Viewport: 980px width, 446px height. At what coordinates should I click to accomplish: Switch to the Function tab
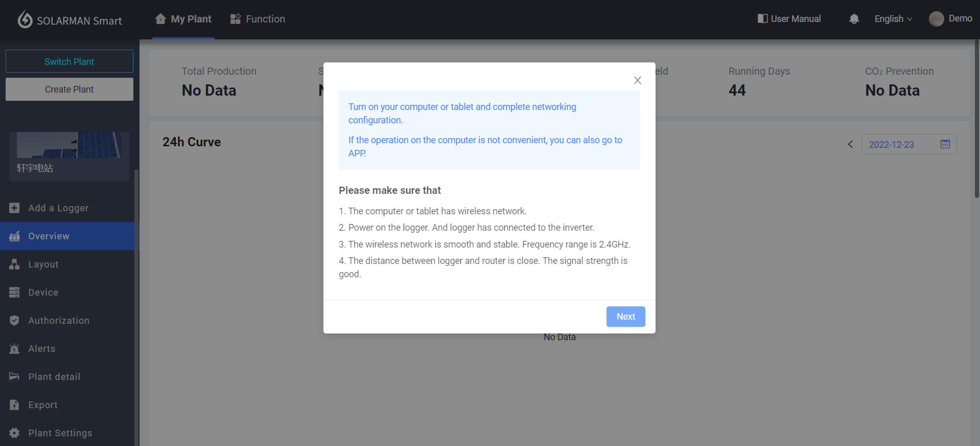(258, 19)
